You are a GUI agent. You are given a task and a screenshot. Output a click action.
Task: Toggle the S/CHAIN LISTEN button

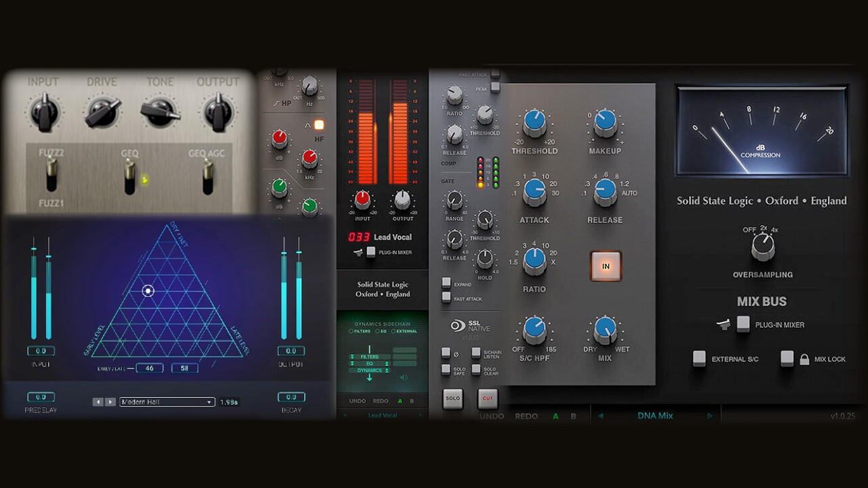(x=476, y=352)
